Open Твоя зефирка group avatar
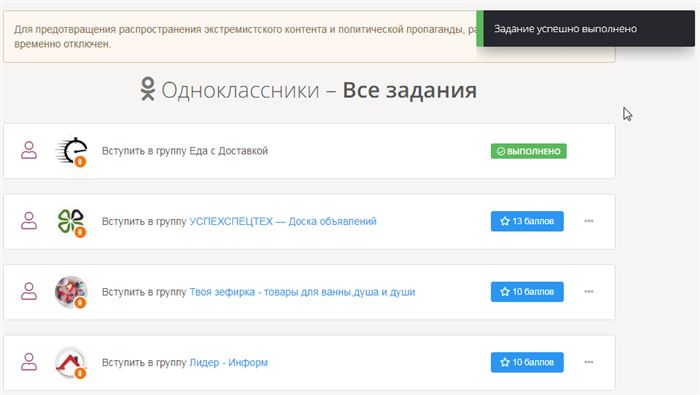The height and width of the screenshot is (395, 700). (71, 292)
